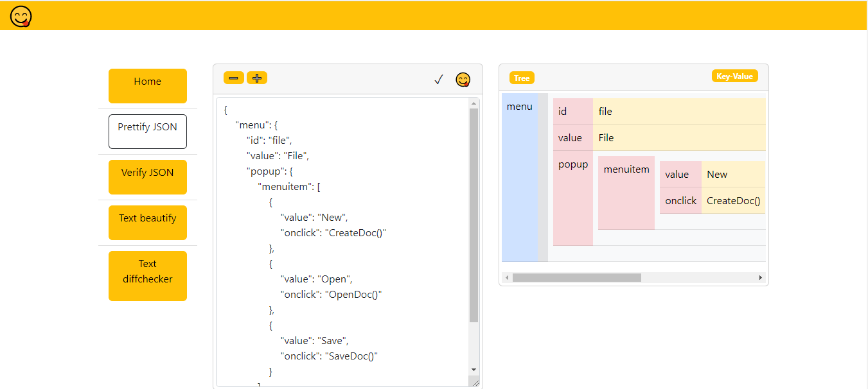Viewport: 868px width, 389px height.
Task: Click the zoom-in plus icon above the editor
Action: (x=256, y=78)
